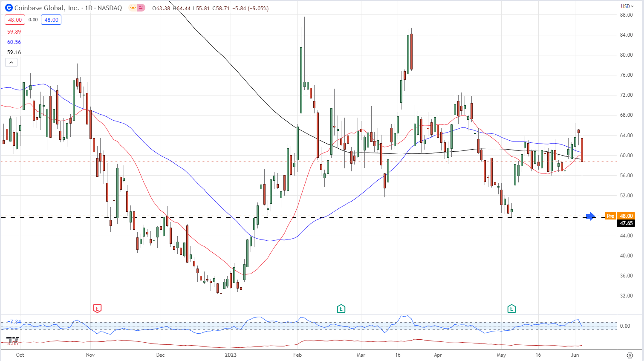Click the 80.00 price axis label
The height and width of the screenshot is (361, 644).
627,55
